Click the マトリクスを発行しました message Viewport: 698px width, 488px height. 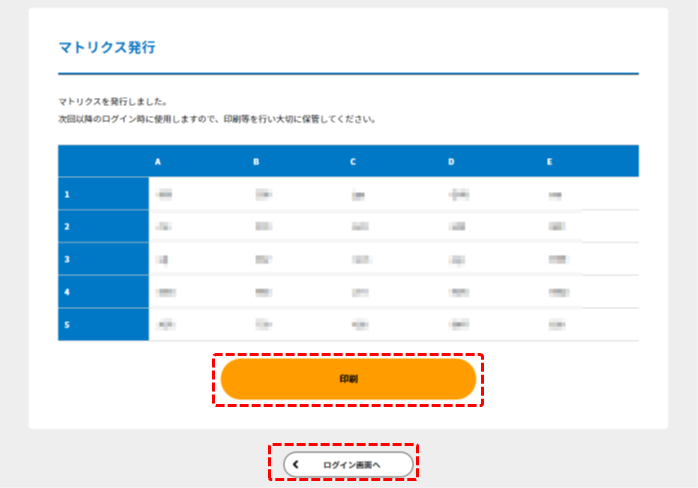click(113, 102)
